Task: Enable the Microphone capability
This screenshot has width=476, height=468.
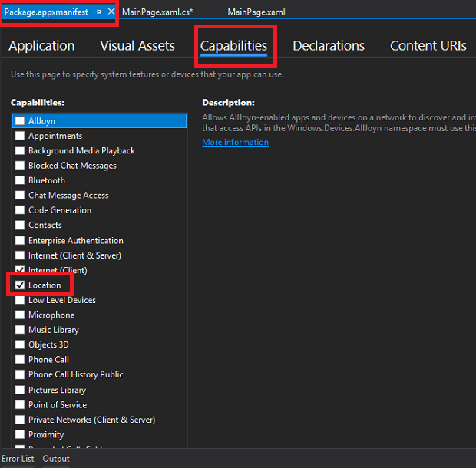Action: (20, 315)
